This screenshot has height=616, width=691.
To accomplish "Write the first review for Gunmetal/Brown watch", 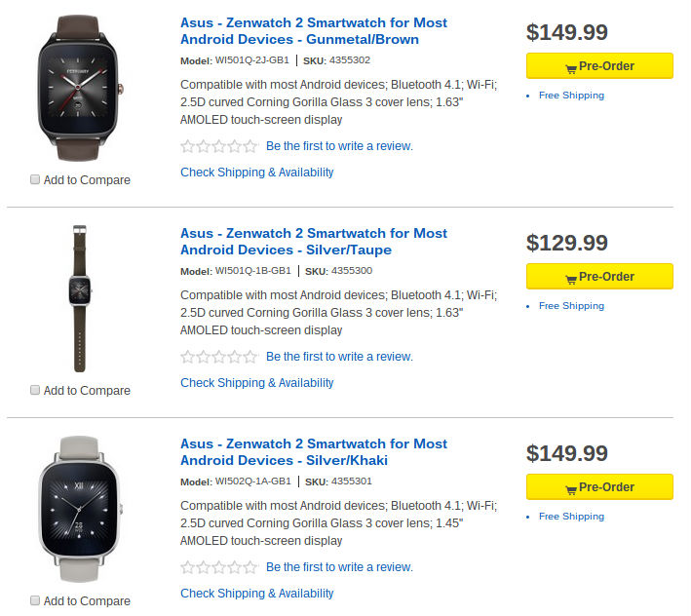I will point(339,146).
